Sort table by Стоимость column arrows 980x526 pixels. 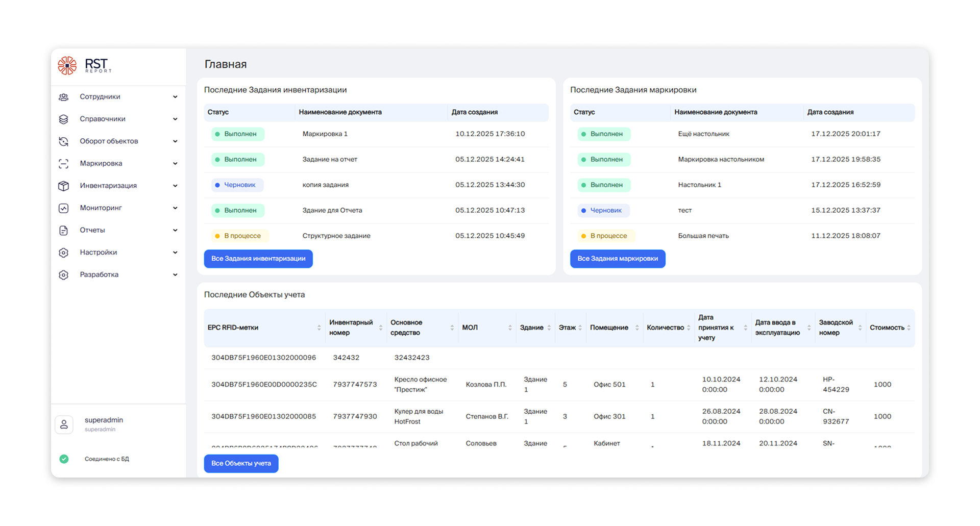(x=909, y=328)
